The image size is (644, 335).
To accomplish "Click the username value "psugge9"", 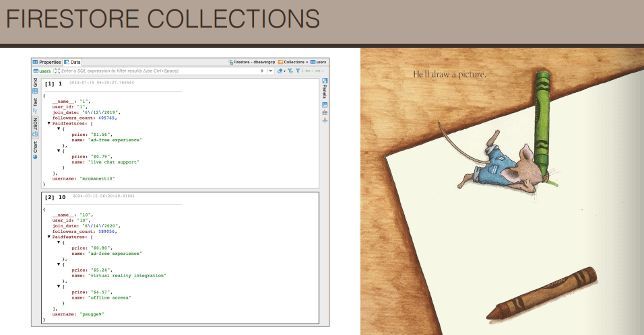I will click(92, 315).
